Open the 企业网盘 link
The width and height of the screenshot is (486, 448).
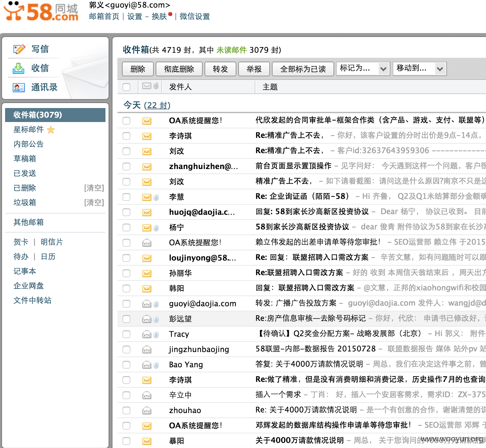point(29,286)
